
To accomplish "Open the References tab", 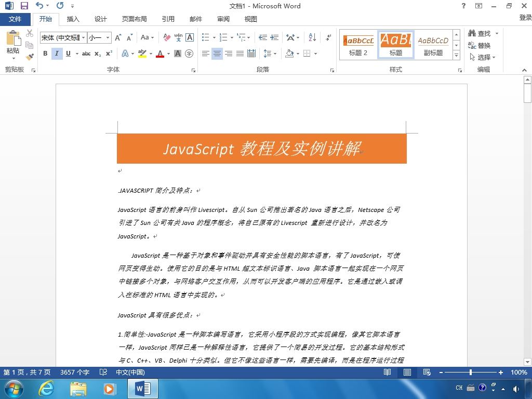I will point(168,19).
